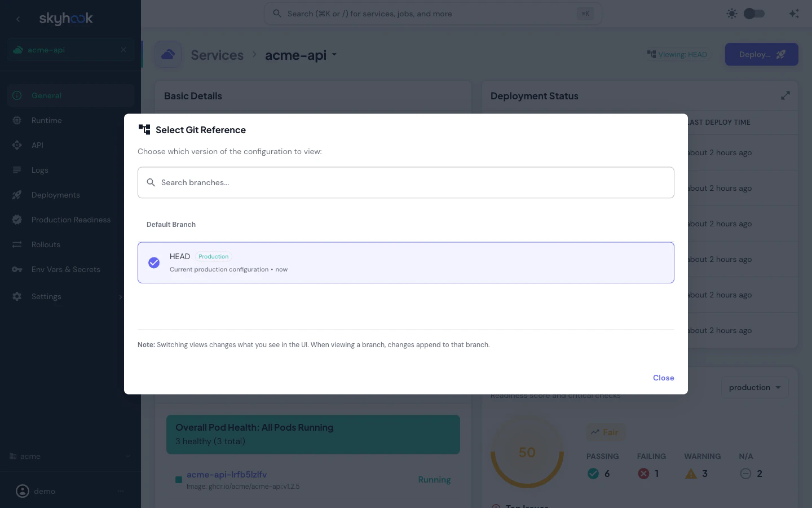This screenshot has width=812, height=508.
Task: Click the Services breadcrumb link
Action: [x=217, y=55]
